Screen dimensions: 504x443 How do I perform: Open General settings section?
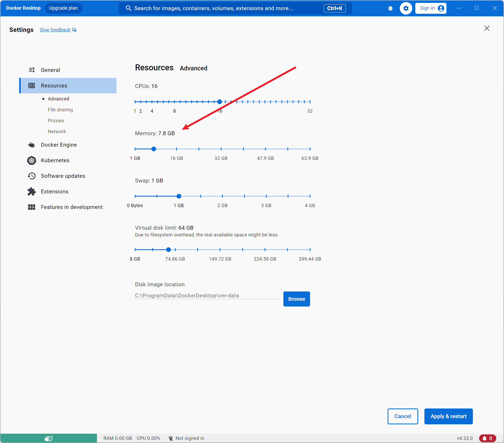(50, 70)
